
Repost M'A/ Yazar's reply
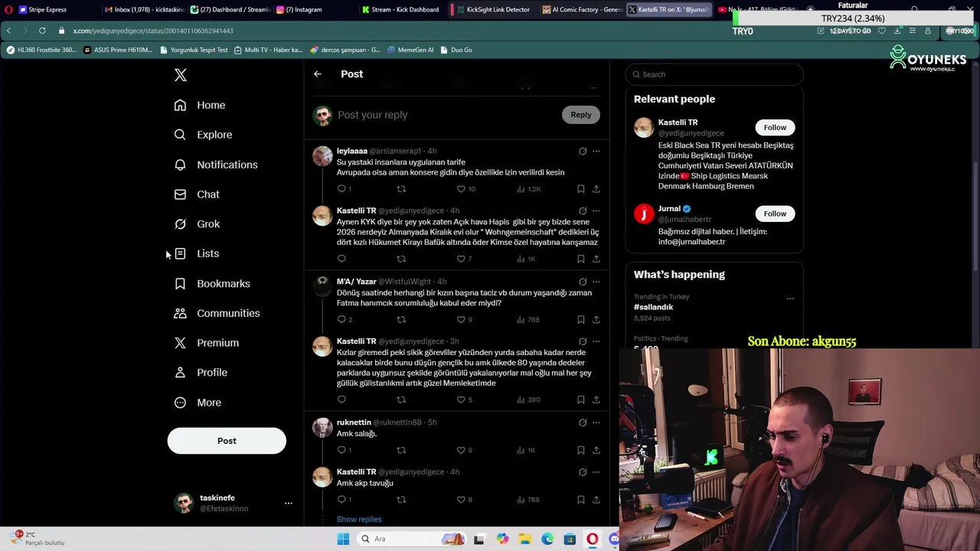(x=401, y=319)
